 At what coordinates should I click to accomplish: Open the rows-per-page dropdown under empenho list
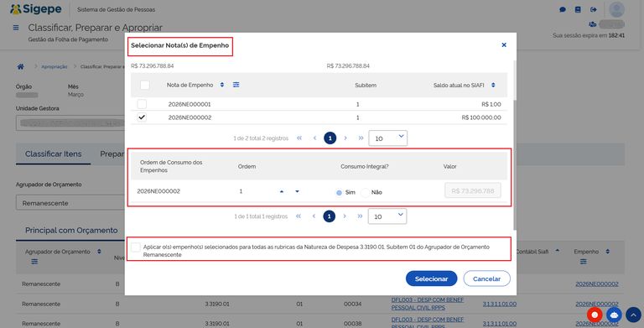click(x=388, y=138)
